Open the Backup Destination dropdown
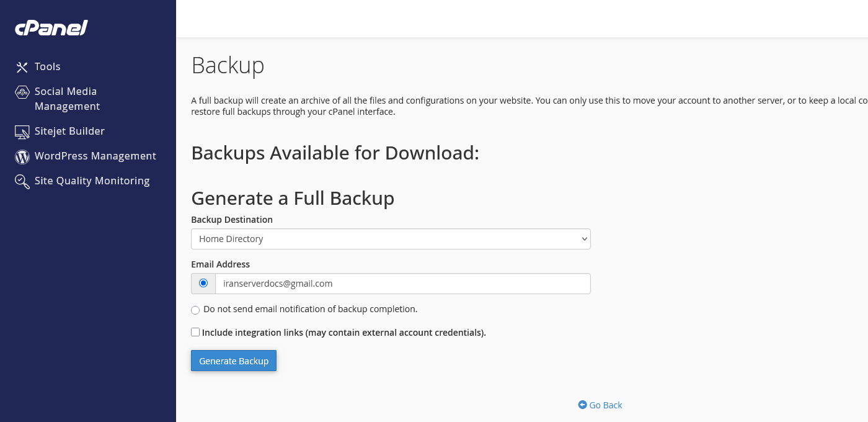This screenshot has width=868, height=422. (x=391, y=238)
